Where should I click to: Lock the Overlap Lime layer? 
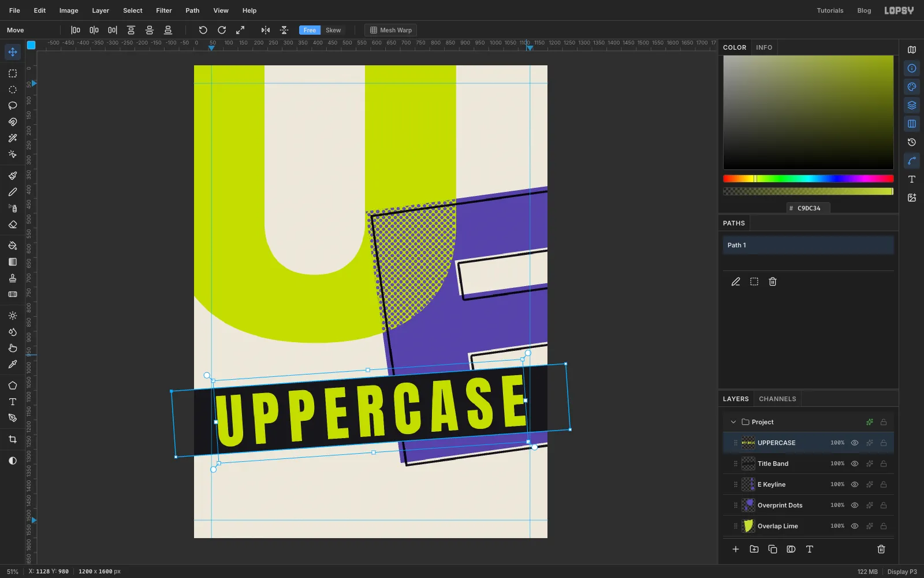click(884, 526)
